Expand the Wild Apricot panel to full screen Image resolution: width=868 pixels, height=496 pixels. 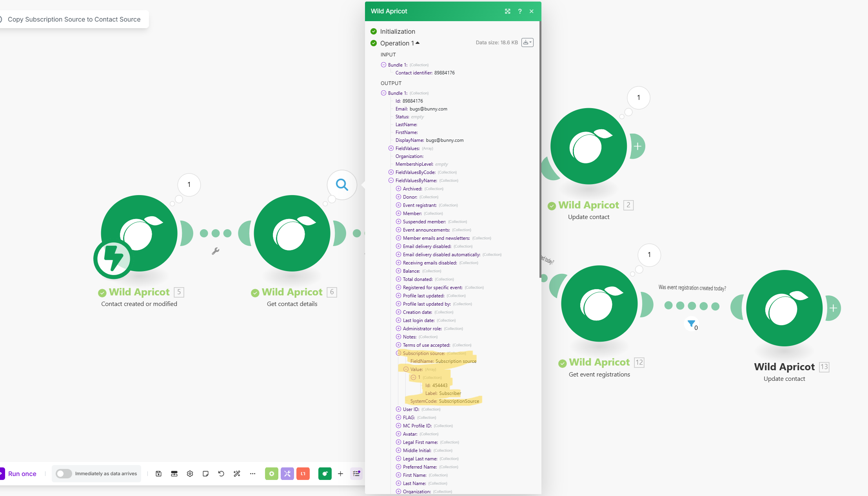click(507, 11)
